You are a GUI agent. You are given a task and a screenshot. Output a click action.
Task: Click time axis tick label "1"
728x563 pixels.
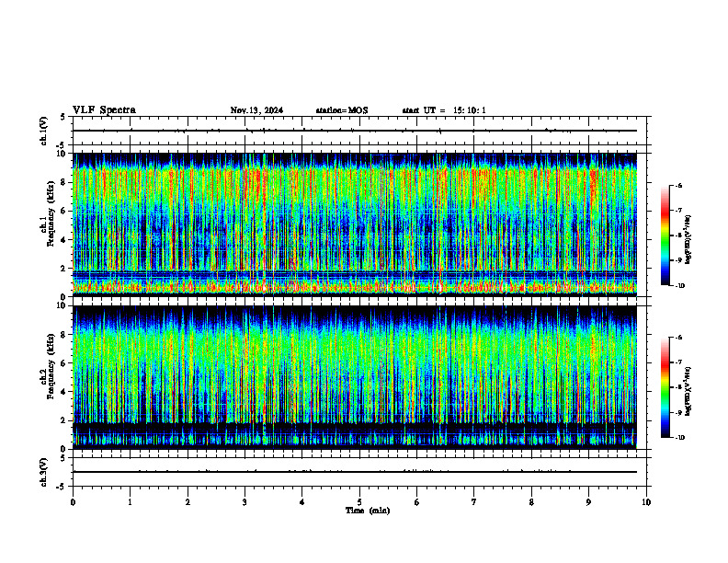pos(130,502)
